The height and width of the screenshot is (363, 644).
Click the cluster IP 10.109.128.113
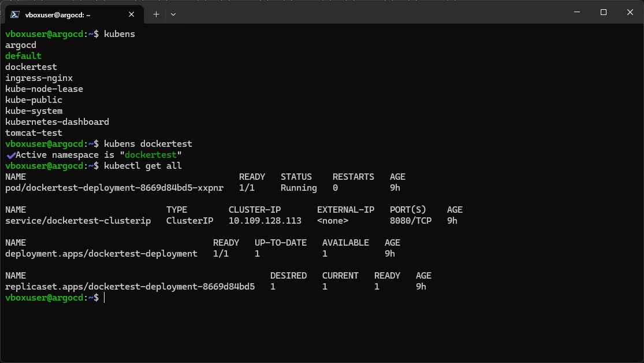pos(265,221)
